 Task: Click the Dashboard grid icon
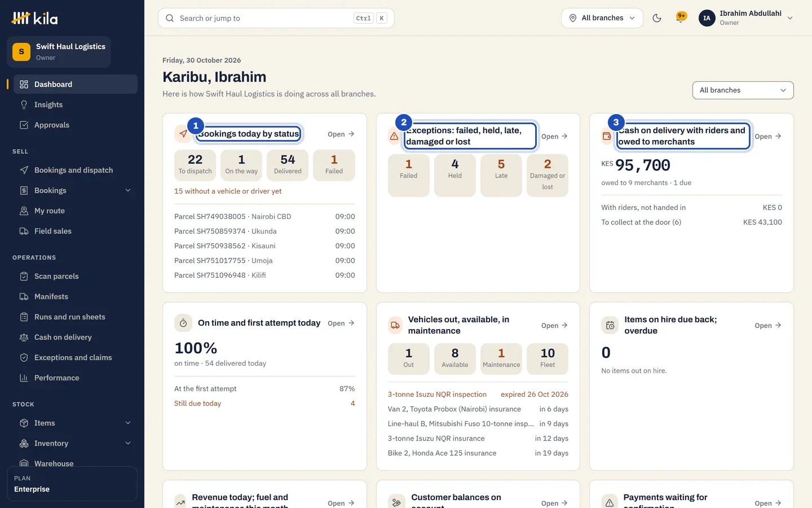point(24,84)
